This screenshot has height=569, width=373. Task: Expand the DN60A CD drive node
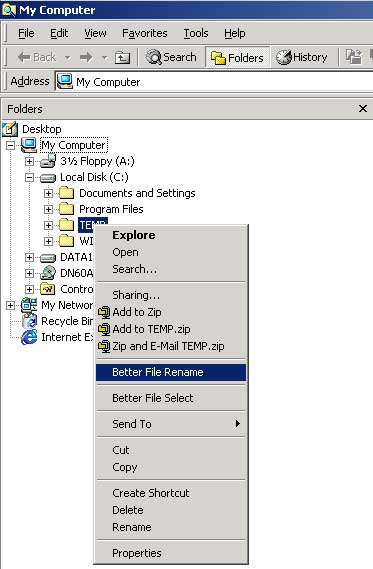pyautogui.click(x=29, y=273)
